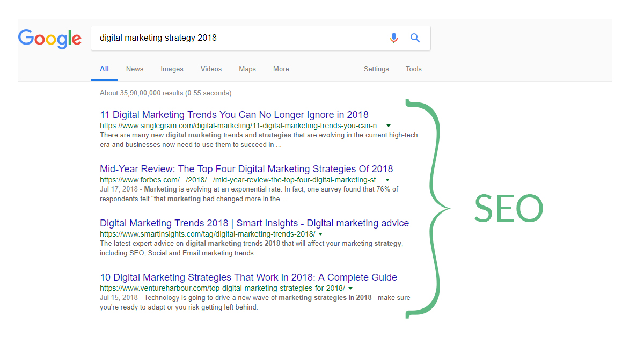The image size is (644, 338).
Task: Switch to the All results tab
Action: (x=104, y=69)
